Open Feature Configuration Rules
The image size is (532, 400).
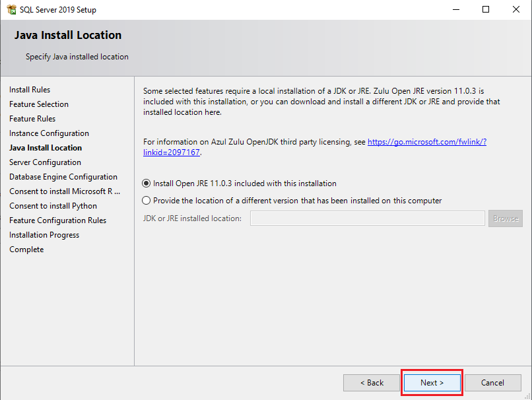pos(57,220)
